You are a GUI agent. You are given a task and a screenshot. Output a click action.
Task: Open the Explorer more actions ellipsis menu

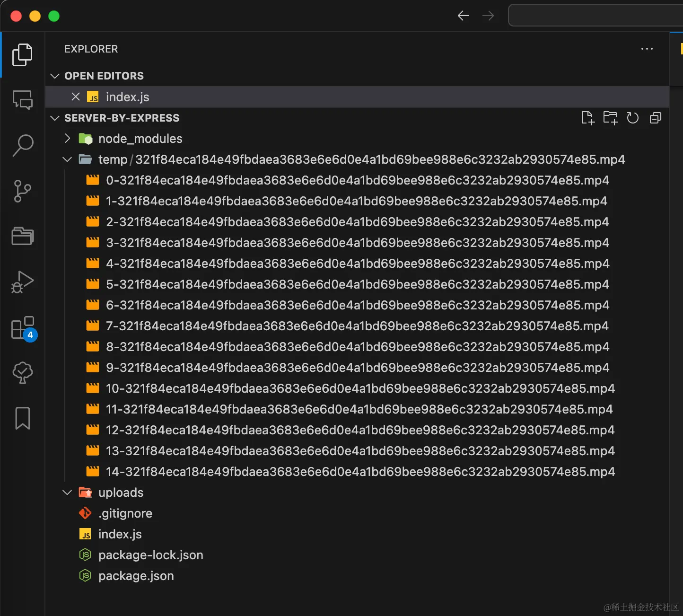[647, 49]
